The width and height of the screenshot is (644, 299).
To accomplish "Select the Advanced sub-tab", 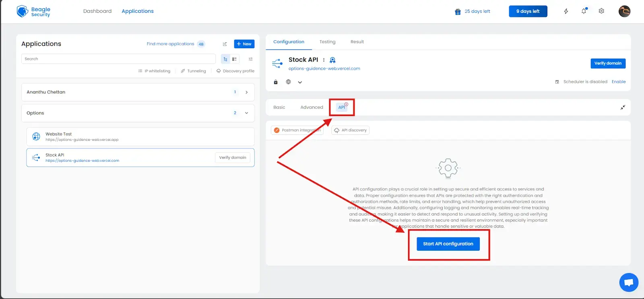I will [x=312, y=107].
